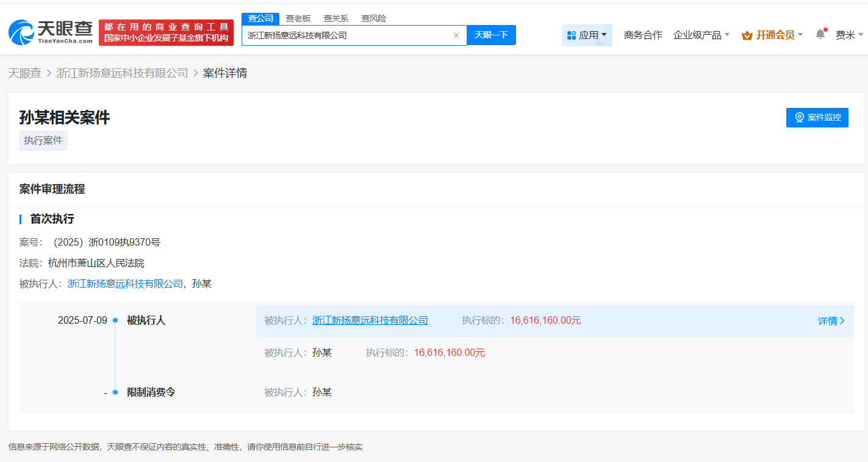Click the grid icon beside 应用
The width and height of the screenshot is (868, 462).
(572, 35)
